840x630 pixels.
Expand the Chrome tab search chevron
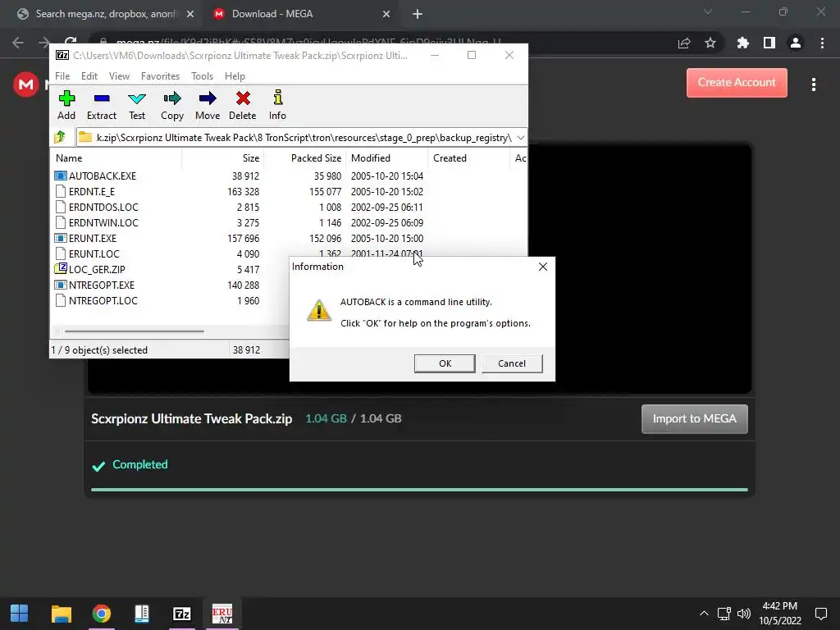point(708,11)
